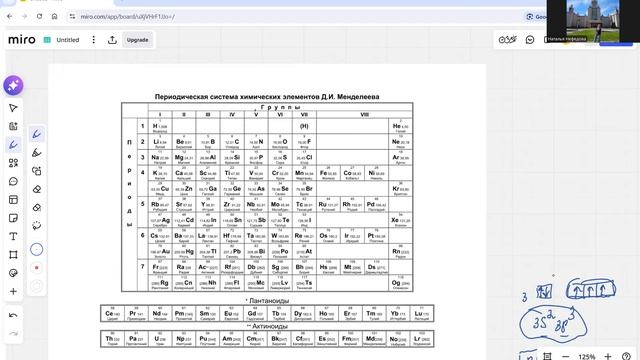Image resolution: width=640 pixels, height=360 pixels.
Task: Activate the Pen tool in main toolbar
Action: point(13,145)
